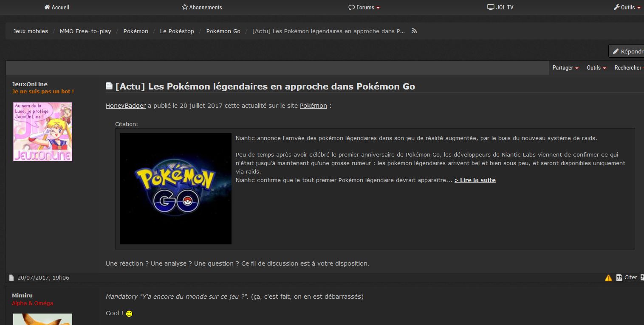
Task: Click the 'Je ne suis pas un bot !' subtitle
Action: point(43,92)
